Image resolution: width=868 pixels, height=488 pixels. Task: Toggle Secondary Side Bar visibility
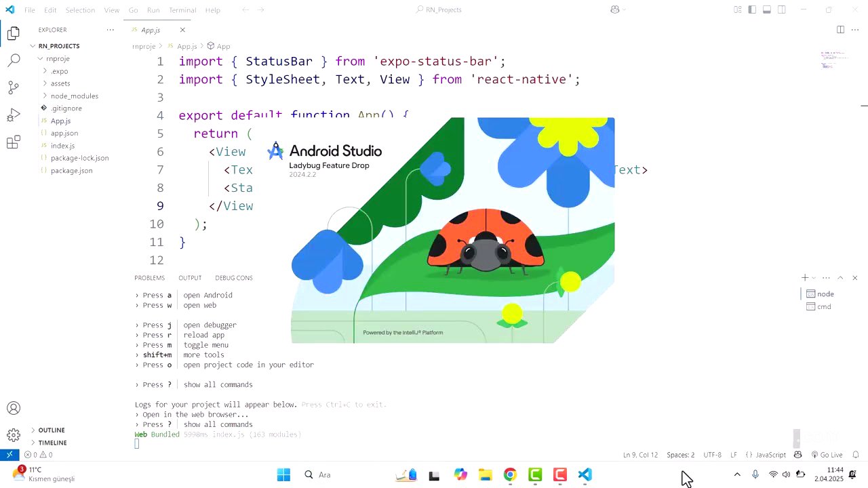click(x=782, y=9)
